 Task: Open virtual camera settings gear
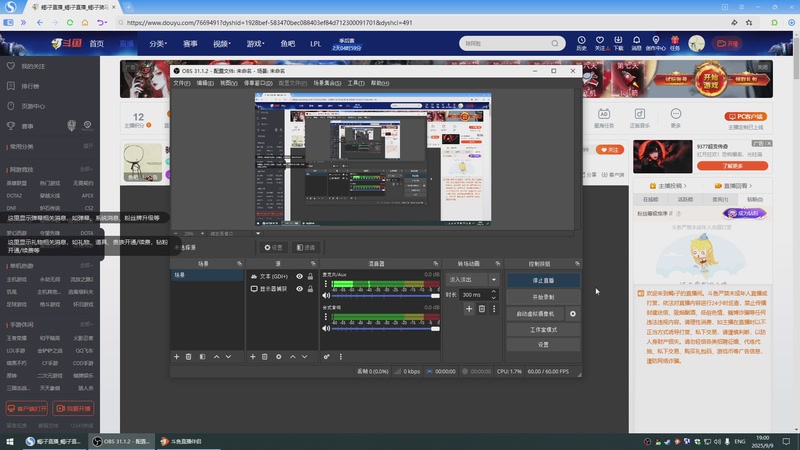(572, 314)
